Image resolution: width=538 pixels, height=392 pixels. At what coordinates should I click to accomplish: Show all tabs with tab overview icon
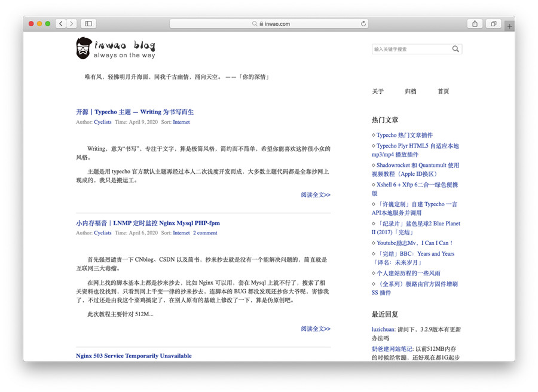tap(493, 23)
